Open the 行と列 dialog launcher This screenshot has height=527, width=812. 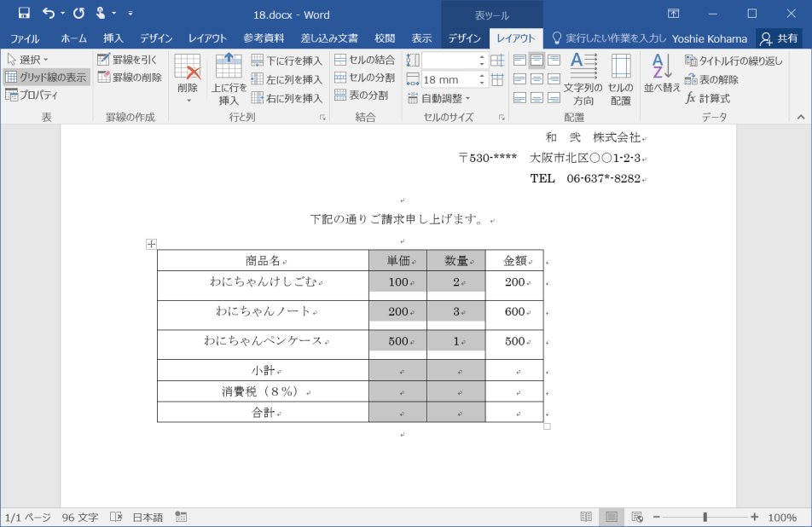[322, 118]
